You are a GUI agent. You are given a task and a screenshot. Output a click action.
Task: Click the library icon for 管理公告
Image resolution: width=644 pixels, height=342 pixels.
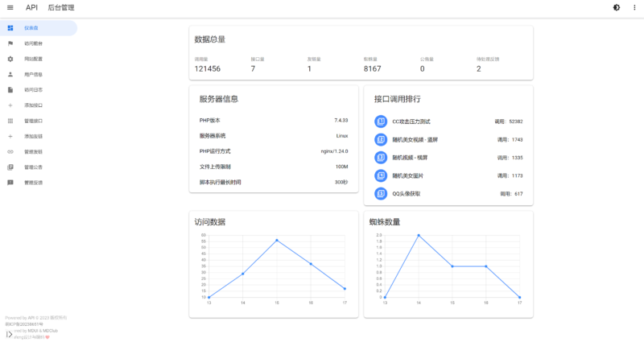click(x=10, y=167)
